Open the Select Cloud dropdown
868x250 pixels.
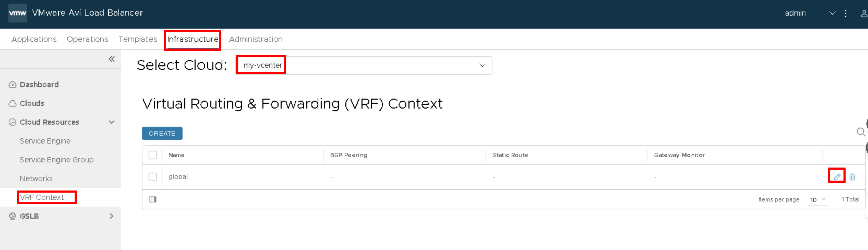(x=364, y=65)
